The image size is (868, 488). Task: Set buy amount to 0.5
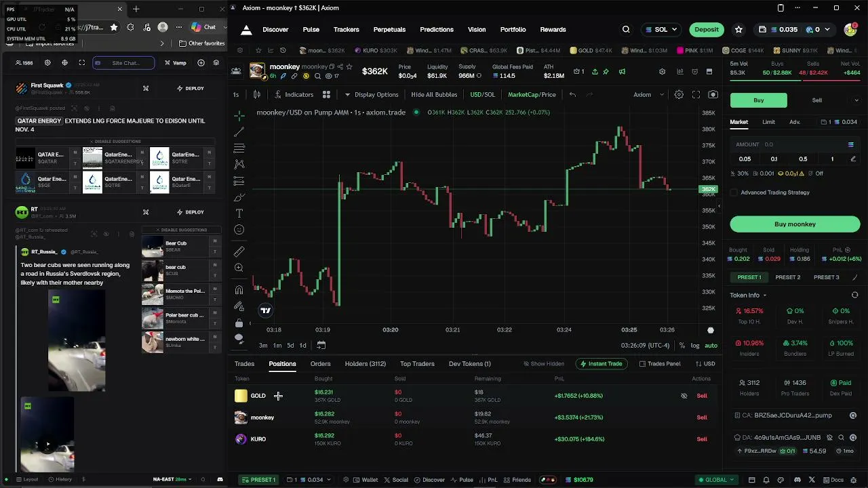[803, 159]
